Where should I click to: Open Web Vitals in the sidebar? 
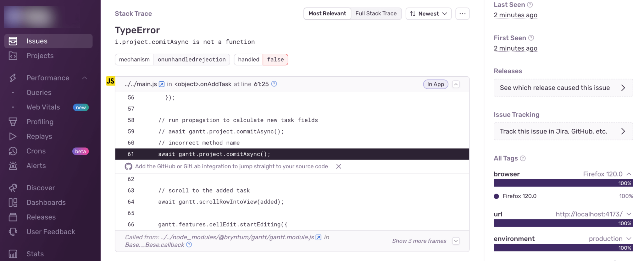pos(43,107)
